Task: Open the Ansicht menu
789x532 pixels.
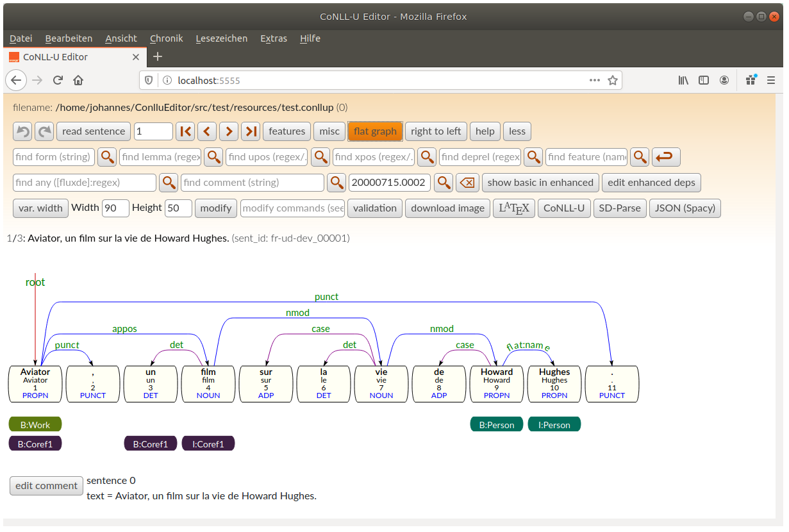Action: click(x=121, y=38)
